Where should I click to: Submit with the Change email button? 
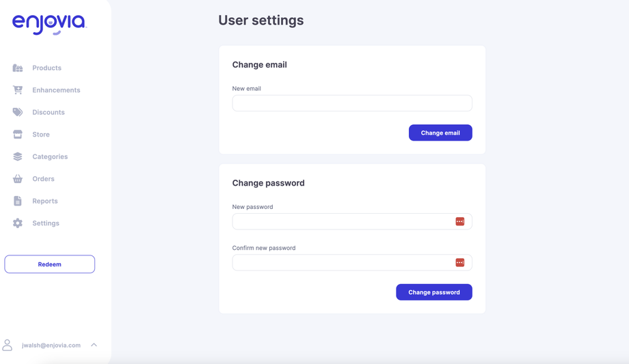click(440, 132)
